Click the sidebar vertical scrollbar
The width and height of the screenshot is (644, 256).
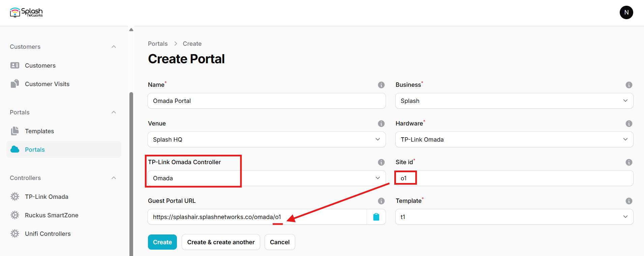[131, 174]
